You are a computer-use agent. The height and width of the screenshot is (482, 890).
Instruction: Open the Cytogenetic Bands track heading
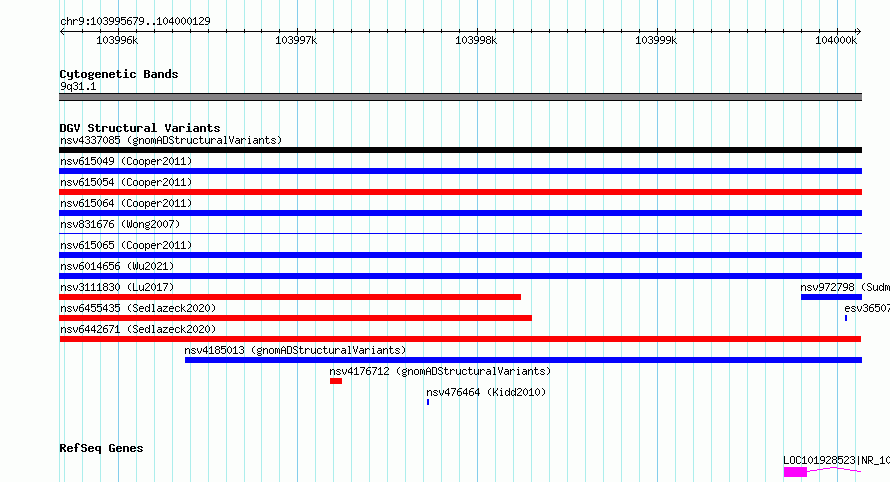pos(119,74)
